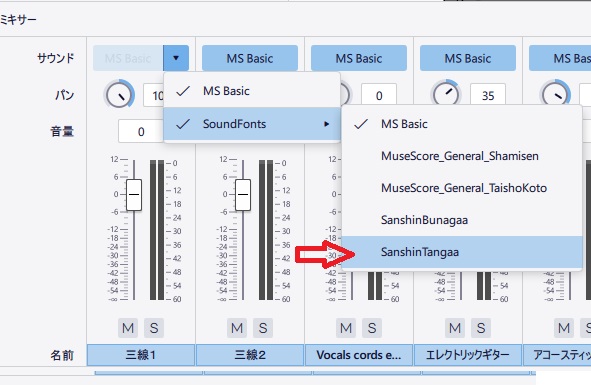This screenshot has height=385, width=591.
Task: Click the ミキサー panel title
Action: coord(18,19)
